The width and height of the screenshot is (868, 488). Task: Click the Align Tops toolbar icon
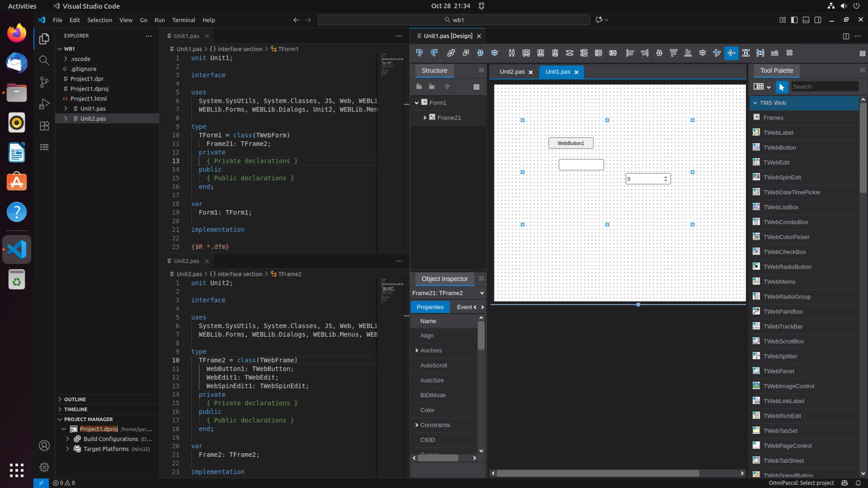click(x=674, y=53)
